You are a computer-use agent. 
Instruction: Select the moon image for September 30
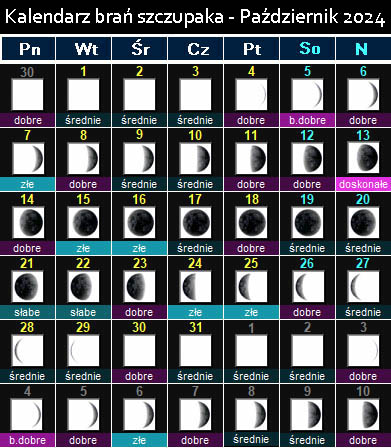point(27,94)
